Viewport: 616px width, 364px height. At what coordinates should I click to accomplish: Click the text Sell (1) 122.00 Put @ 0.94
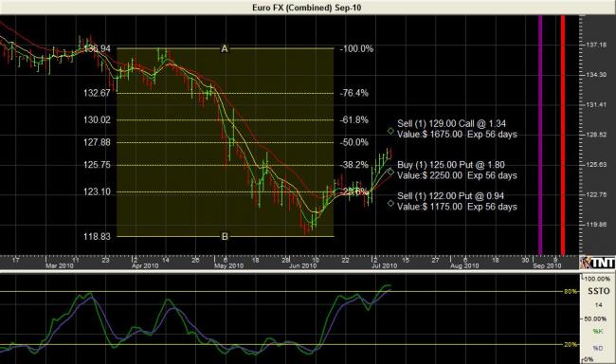pyautogui.click(x=450, y=196)
